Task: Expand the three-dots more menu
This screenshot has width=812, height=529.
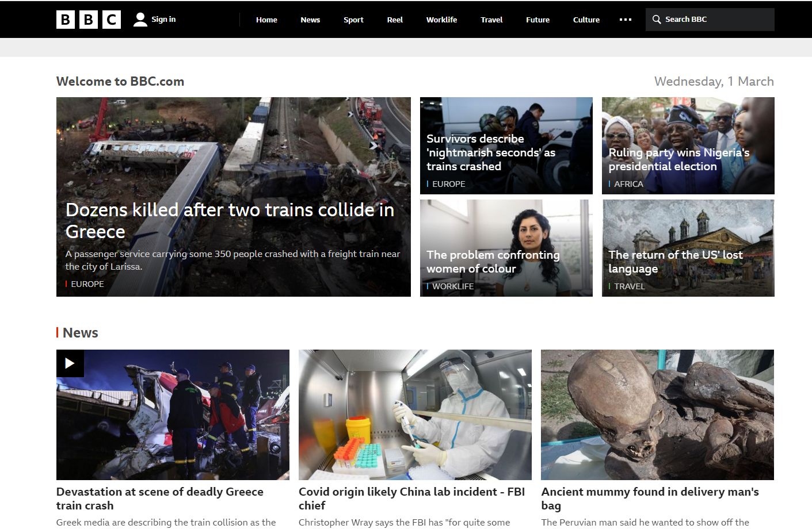Action: coord(626,20)
